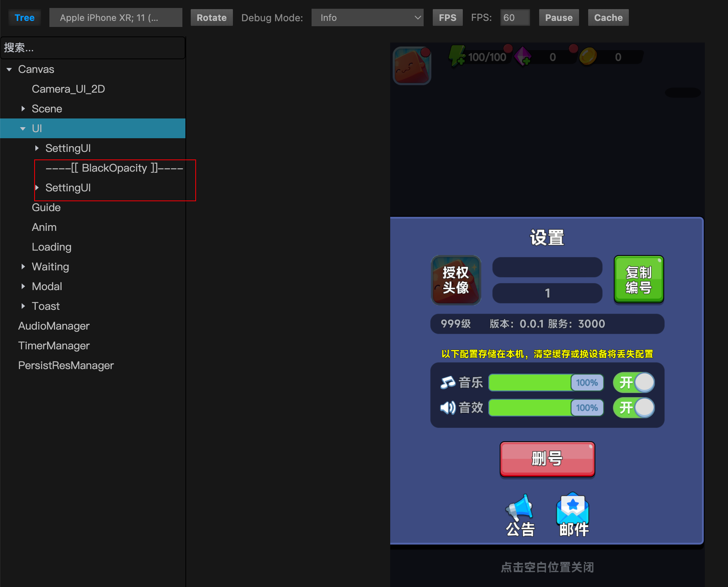This screenshot has height=587, width=728.
Task: Expand the SettingUI node below BlackOpacity
Action: tap(37, 188)
